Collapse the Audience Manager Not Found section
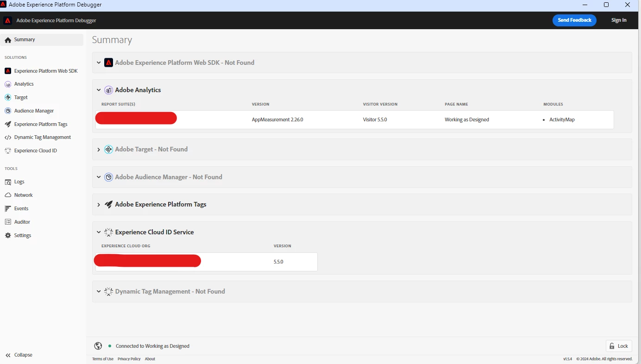Screen dimensions: 641x364 click(99, 177)
